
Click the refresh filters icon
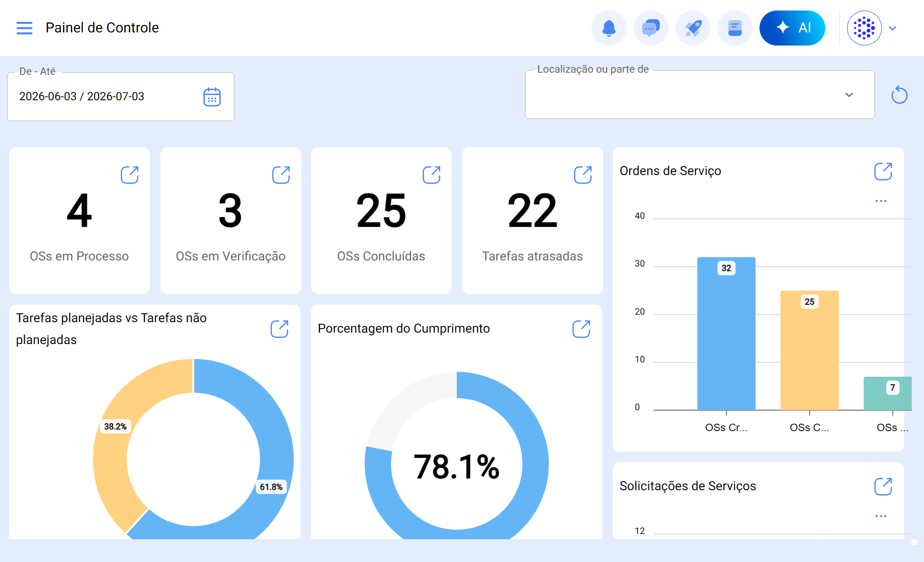click(899, 95)
